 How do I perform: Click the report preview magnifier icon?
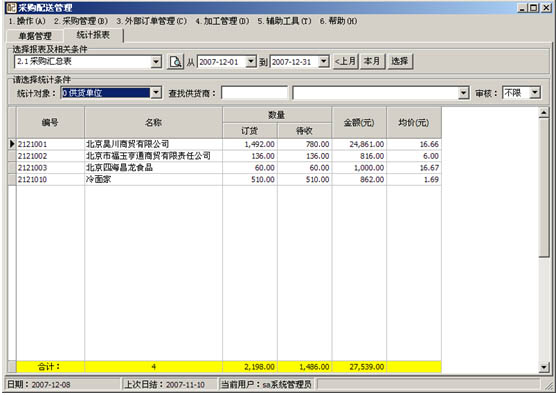(175, 62)
